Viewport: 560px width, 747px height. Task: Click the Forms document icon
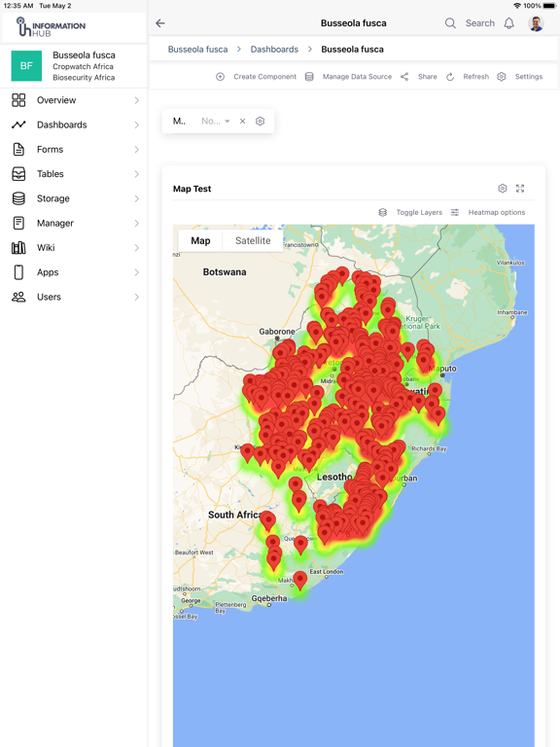coord(18,149)
